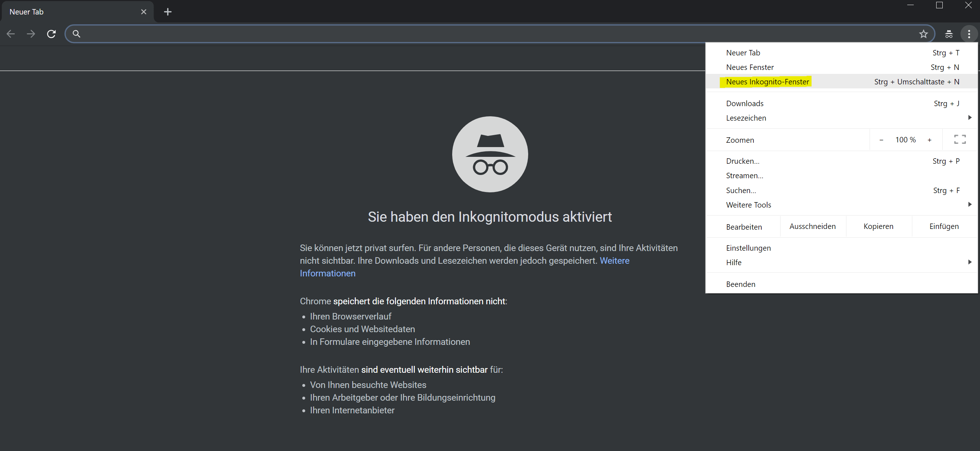Click Von Ihnen besuchte Websites text
The width and height of the screenshot is (980, 451).
368,385
